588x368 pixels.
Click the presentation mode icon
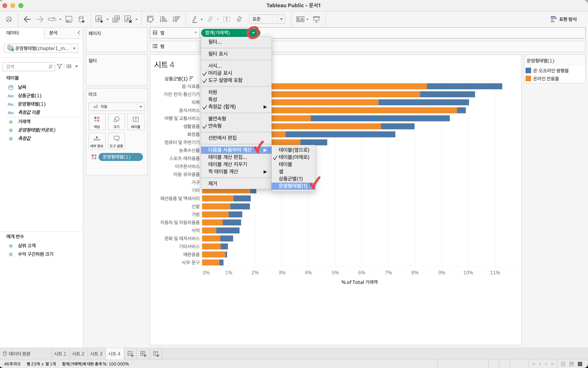[316, 19]
